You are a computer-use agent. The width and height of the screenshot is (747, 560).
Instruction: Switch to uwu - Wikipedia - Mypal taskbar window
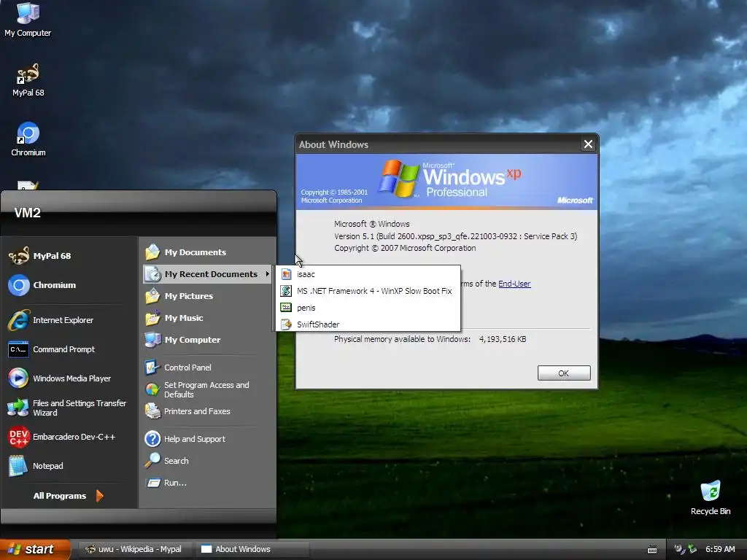click(134, 549)
